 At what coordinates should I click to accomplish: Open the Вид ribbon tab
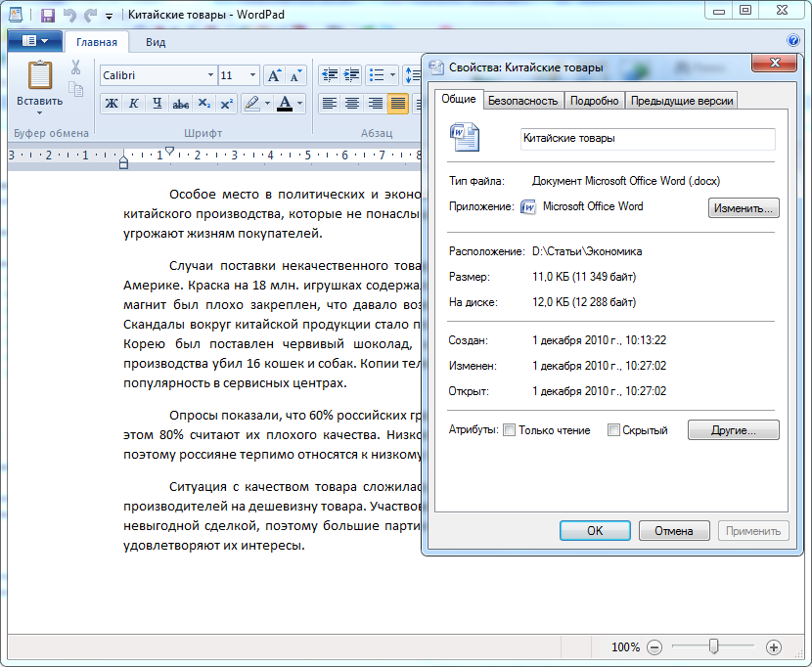pos(156,42)
